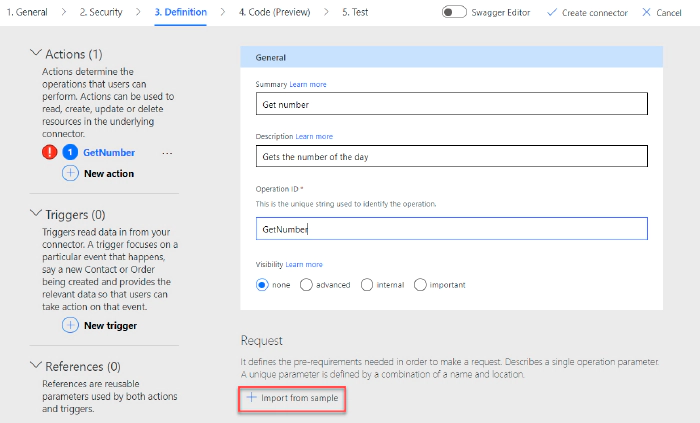Collapse the Actions (1) section
Image resolution: width=700 pixels, height=423 pixels.
36,53
